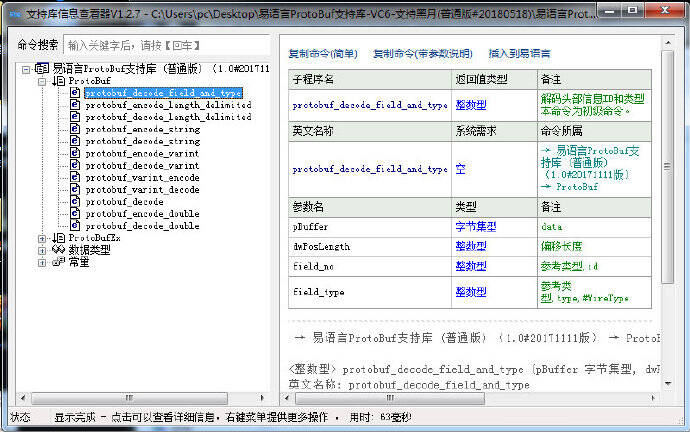Expand the ProtoBufEx tree branch
The image size is (690, 432).
[42, 239]
